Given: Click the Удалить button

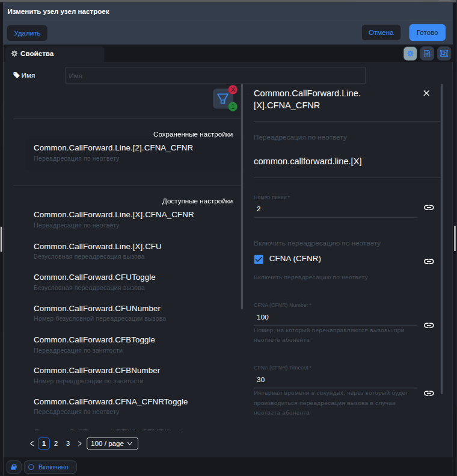Looking at the screenshot, I should pyautogui.click(x=27, y=32).
